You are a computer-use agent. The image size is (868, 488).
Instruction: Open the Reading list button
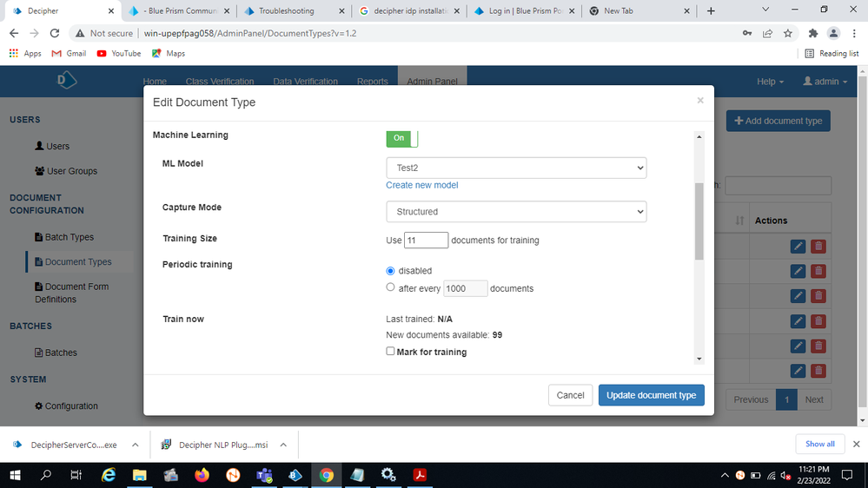832,53
